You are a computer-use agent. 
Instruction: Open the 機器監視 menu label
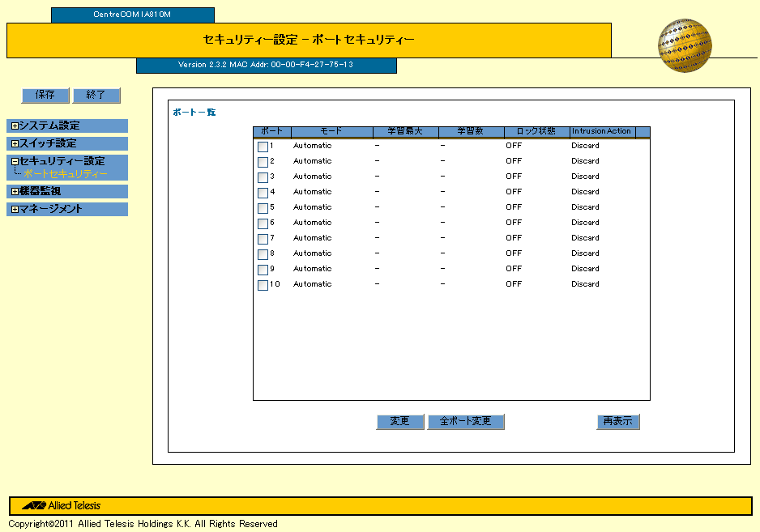point(40,191)
